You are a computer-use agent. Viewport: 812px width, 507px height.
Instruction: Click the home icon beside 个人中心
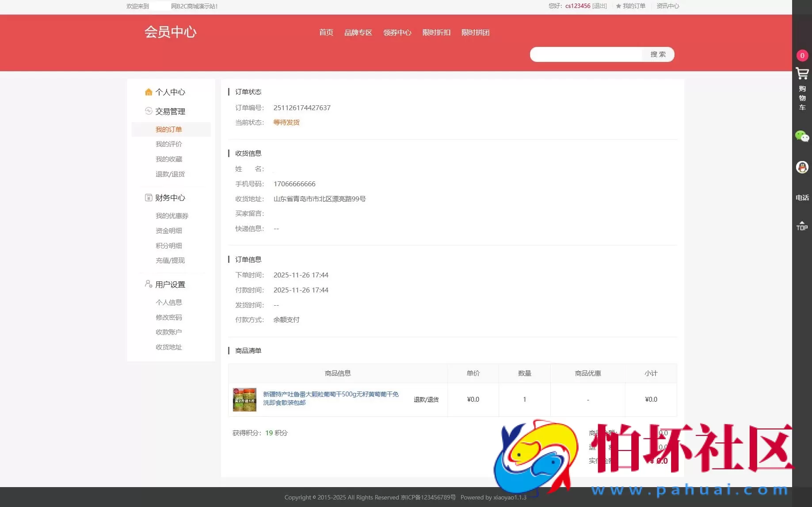(149, 92)
